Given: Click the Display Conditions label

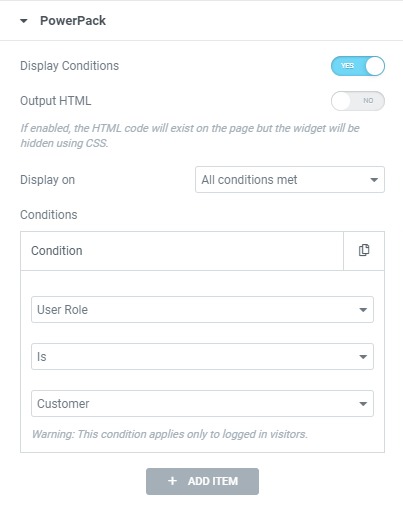Looking at the screenshot, I should (x=69, y=66).
